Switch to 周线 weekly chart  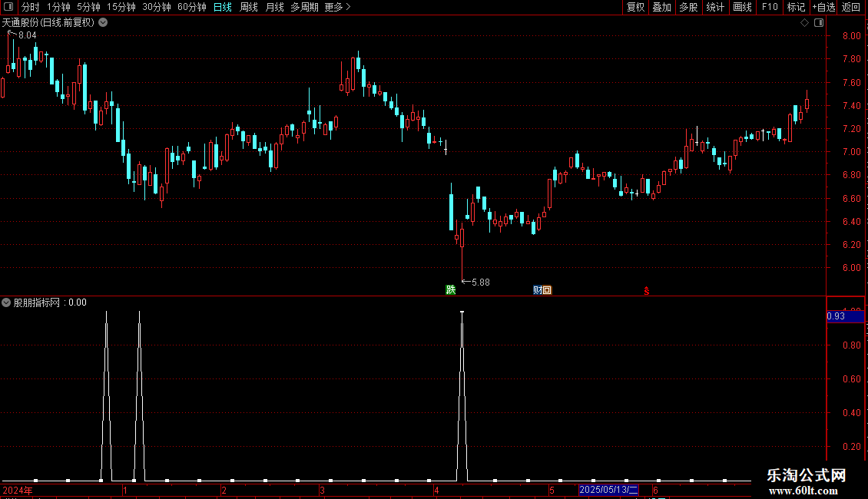point(249,7)
